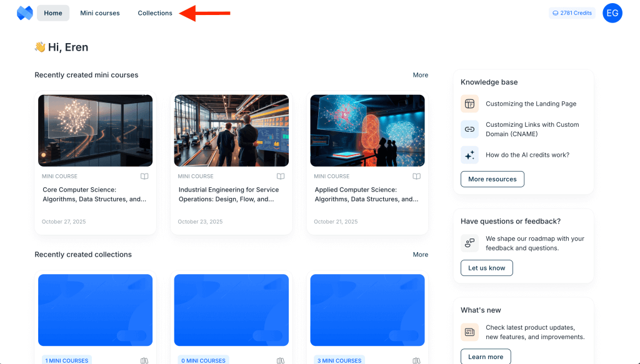Click the What's new updates icon

[x=469, y=332]
